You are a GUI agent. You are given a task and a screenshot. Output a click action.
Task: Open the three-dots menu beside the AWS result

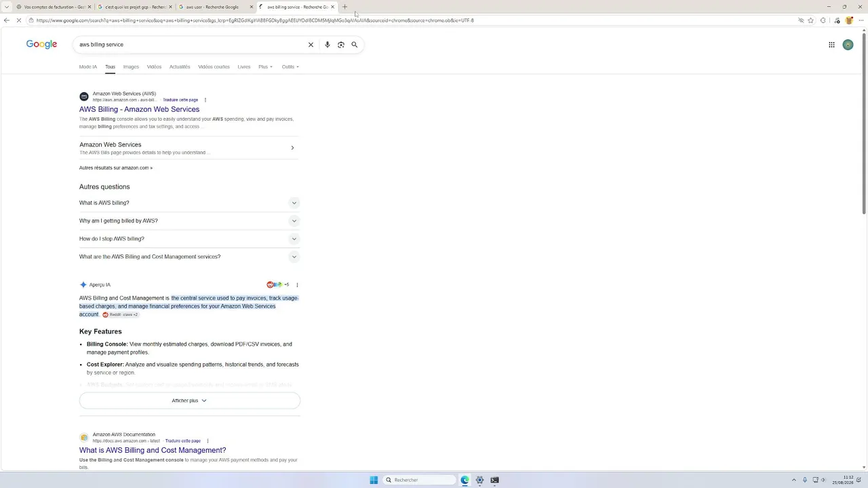pos(205,100)
